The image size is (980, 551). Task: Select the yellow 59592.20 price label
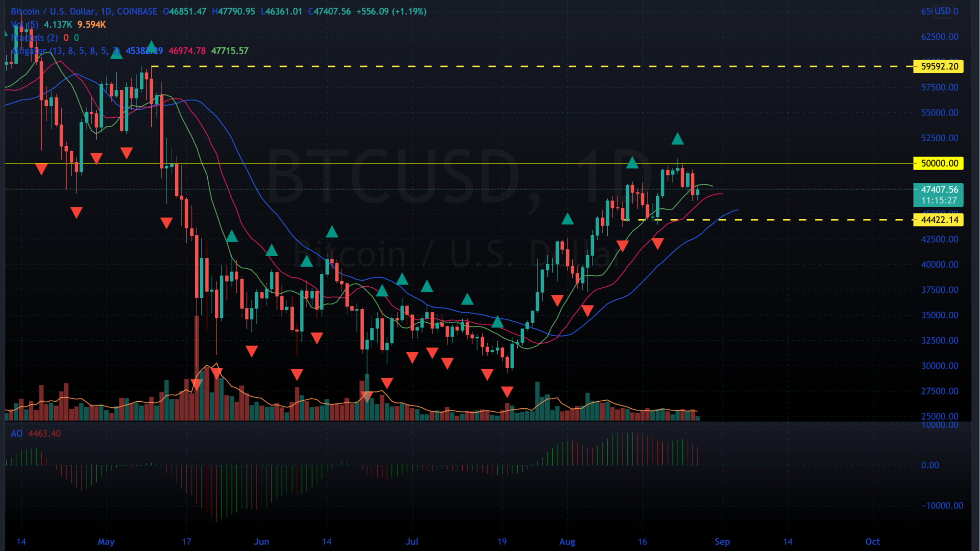pos(939,67)
